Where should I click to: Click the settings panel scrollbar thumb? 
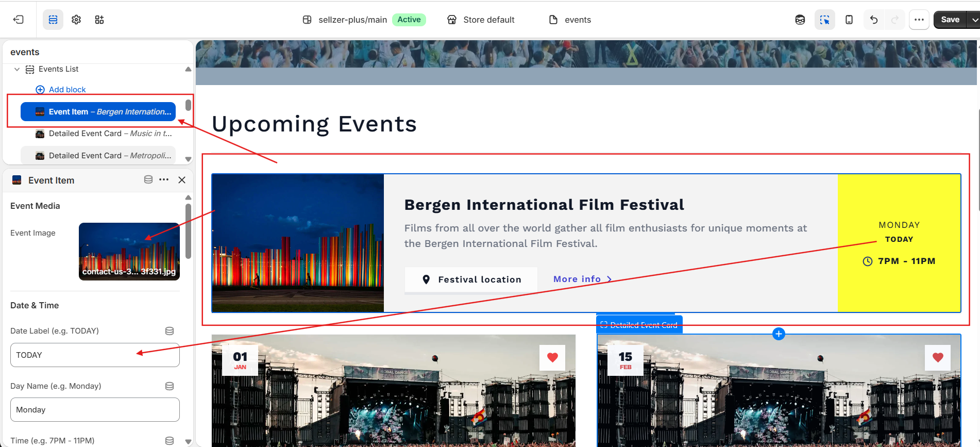tap(188, 231)
